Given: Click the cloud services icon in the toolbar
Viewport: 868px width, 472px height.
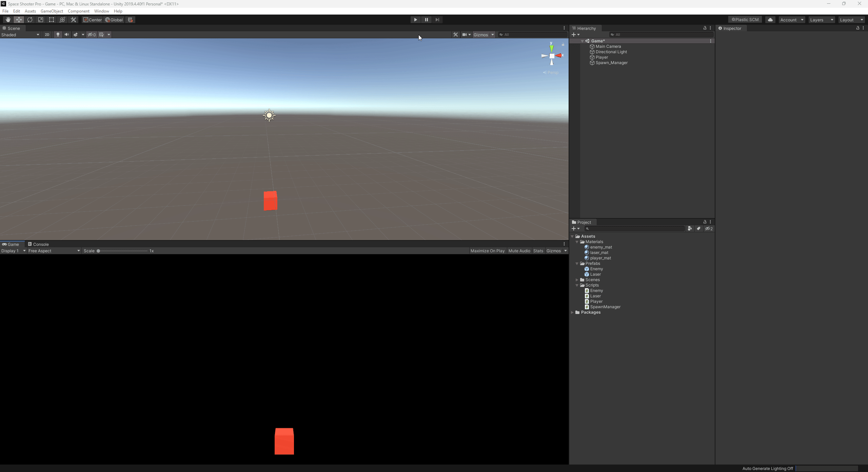Looking at the screenshot, I should pyautogui.click(x=770, y=19).
